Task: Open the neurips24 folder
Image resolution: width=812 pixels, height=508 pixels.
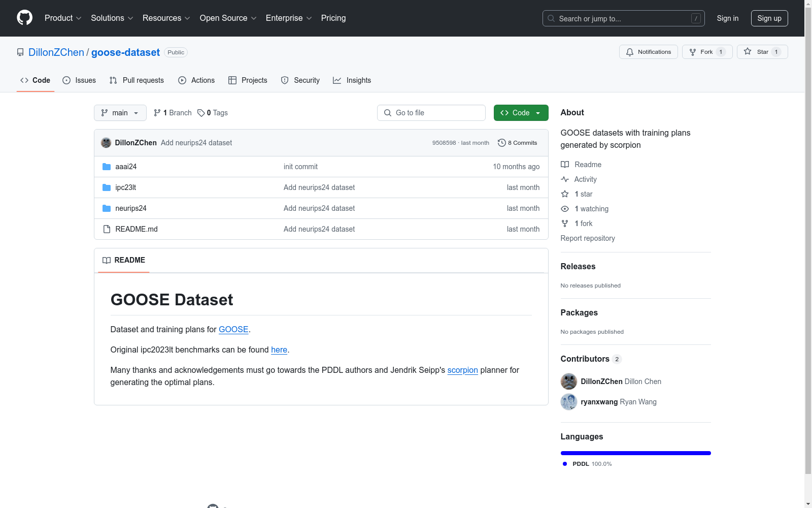Action: point(131,208)
